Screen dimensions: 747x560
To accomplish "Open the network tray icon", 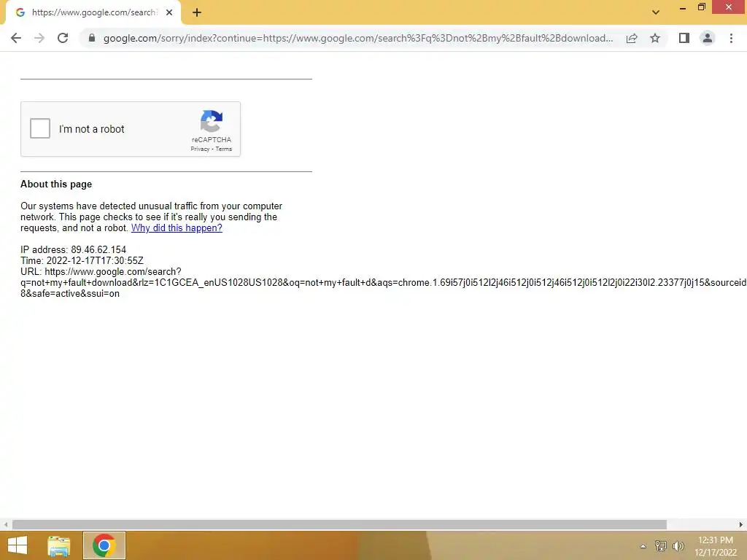I will (x=661, y=545).
